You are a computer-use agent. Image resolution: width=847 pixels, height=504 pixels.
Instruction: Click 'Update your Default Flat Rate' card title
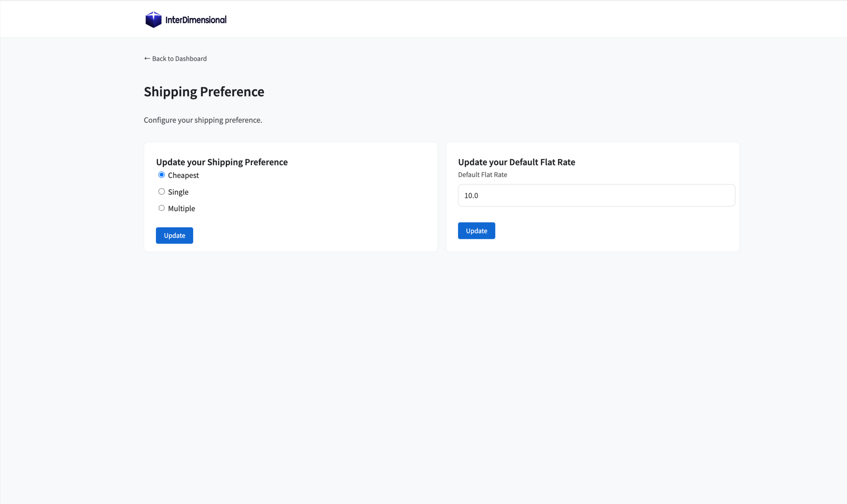point(516,162)
